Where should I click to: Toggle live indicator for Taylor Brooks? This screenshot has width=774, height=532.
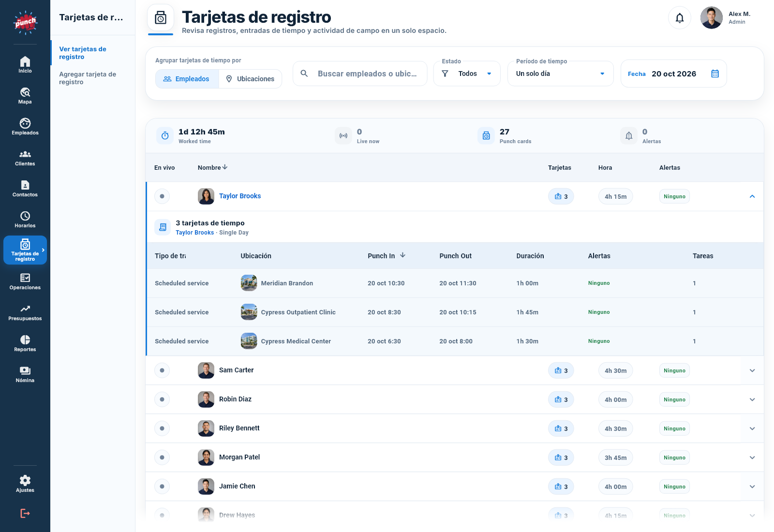tap(162, 196)
